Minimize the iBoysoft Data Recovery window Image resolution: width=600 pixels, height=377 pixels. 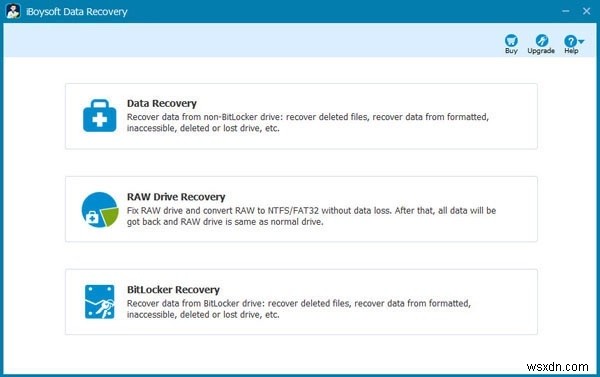pyautogui.click(x=566, y=11)
